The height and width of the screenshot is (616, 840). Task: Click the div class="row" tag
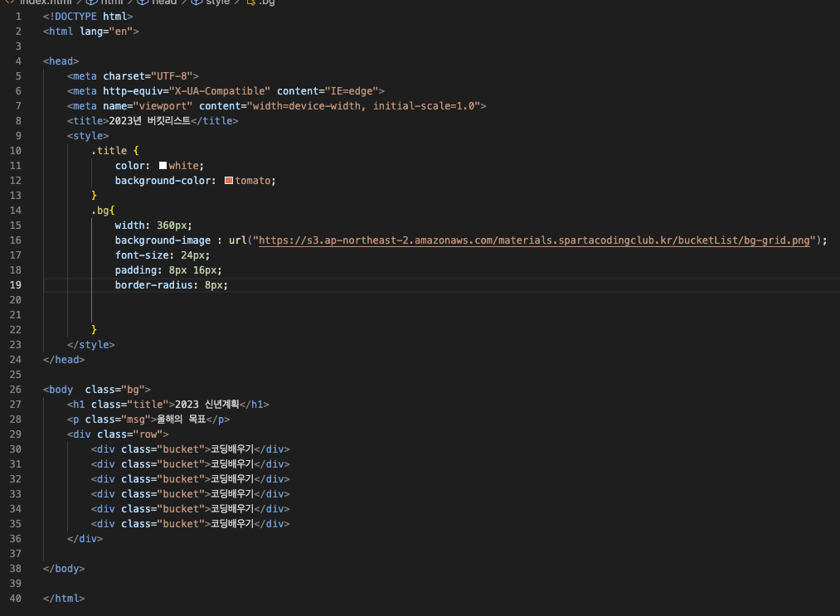[118, 434]
